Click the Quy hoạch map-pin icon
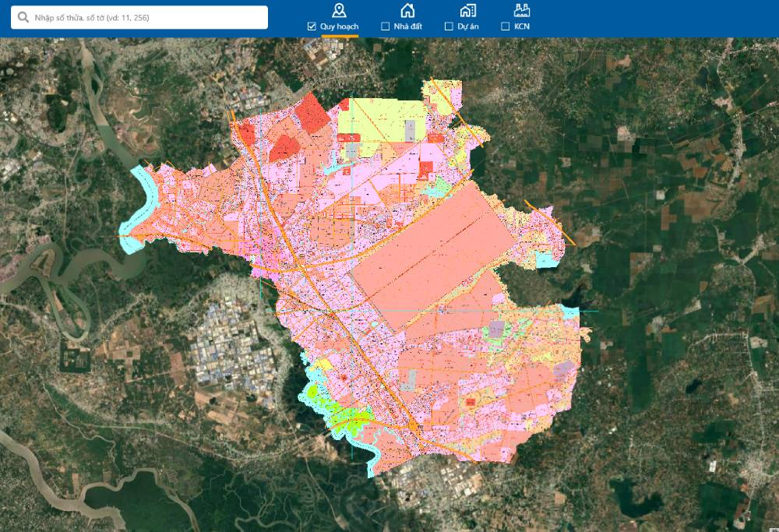Screen dimensions: 779x532 click(338, 10)
